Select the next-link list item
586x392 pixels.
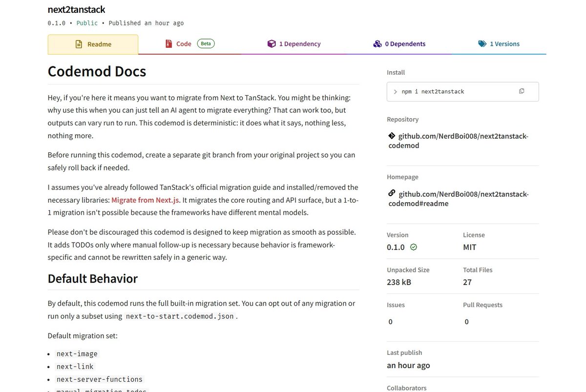(x=75, y=367)
